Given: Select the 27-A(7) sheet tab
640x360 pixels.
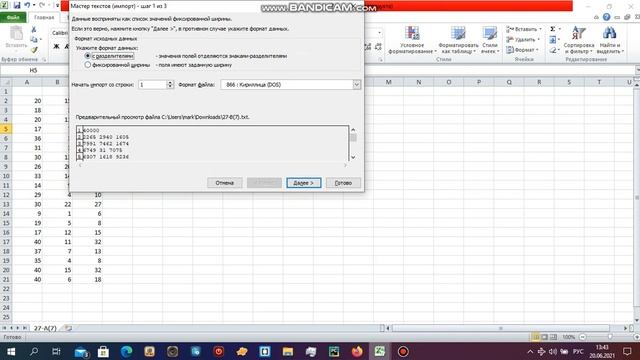Looking at the screenshot, I should pyautogui.click(x=45, y=328).
